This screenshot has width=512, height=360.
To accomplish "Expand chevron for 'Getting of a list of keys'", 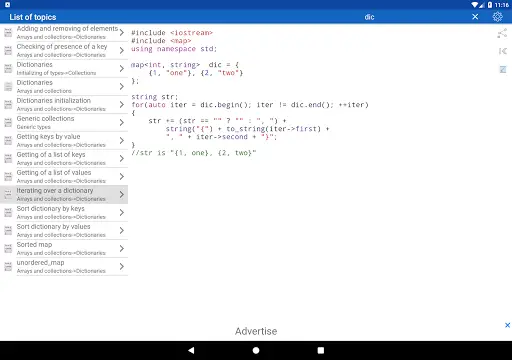I will (x=122, y=158).
